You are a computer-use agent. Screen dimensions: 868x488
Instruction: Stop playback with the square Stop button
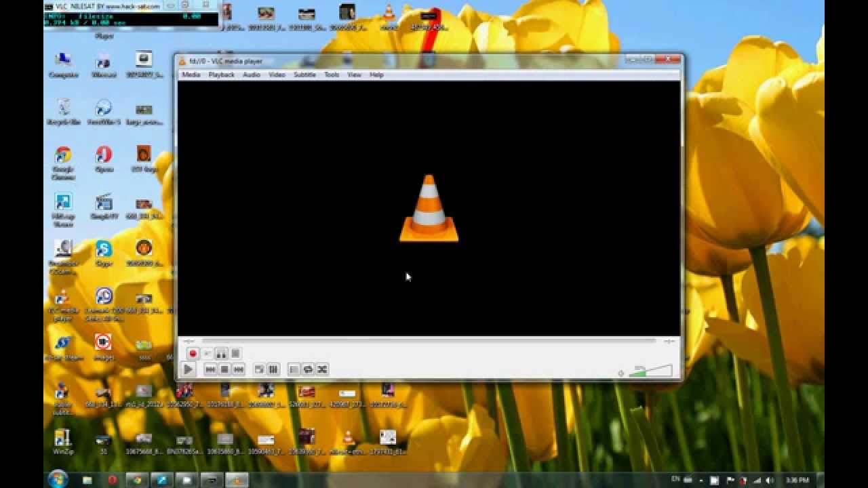224,369
